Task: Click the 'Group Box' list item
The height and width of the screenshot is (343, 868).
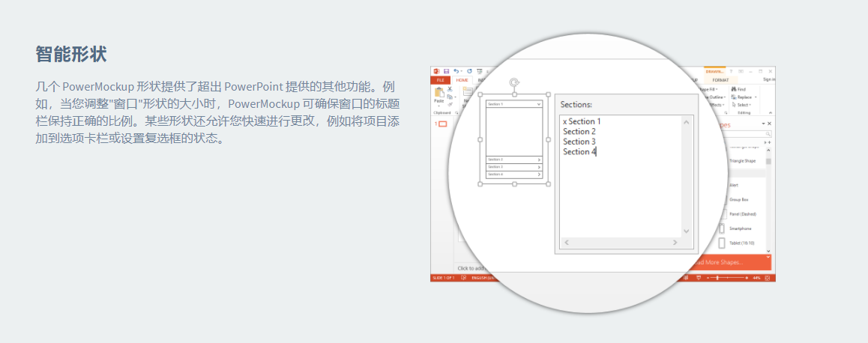Action: 739,200
